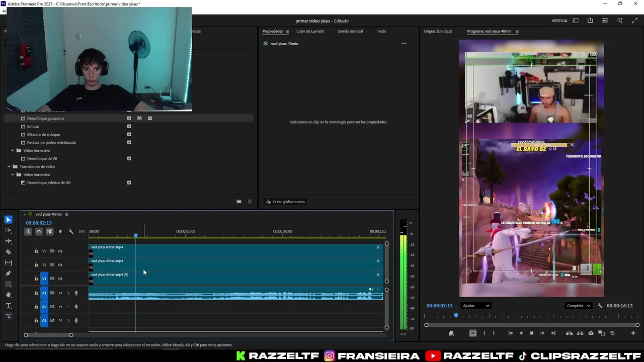Toggle insert and overwrite as nests
The image size is (644, 362).
(x=28, y=232)
